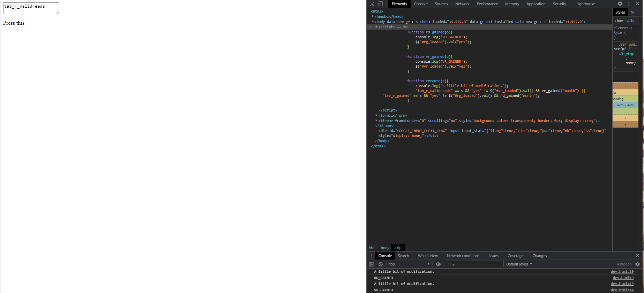Select body in the breadcrumb bar
The height and width of the screenshot is (293, 644).
385,248
